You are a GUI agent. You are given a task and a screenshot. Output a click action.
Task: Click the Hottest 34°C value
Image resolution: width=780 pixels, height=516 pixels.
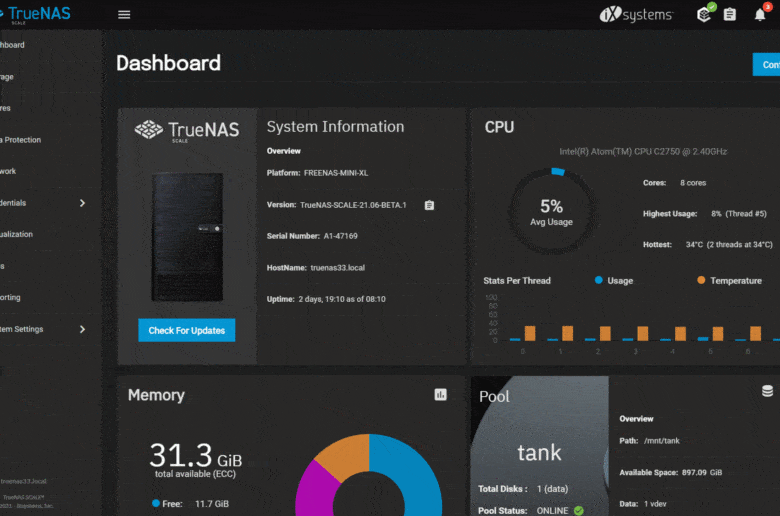(729, 244)
